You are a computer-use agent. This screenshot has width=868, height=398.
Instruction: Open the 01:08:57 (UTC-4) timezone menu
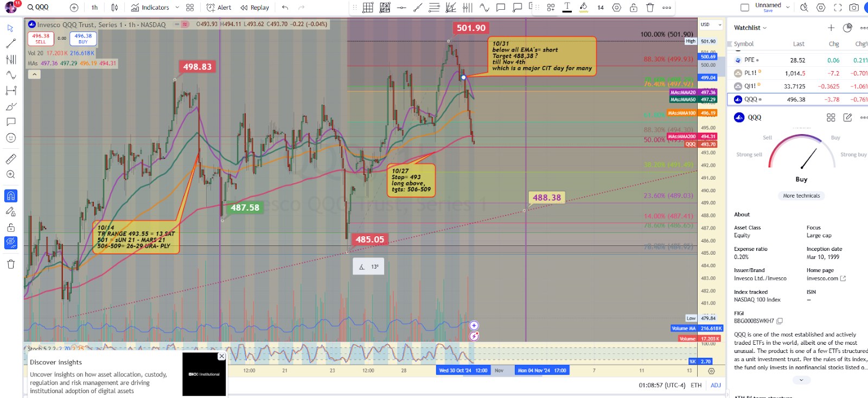click(662, 385)
